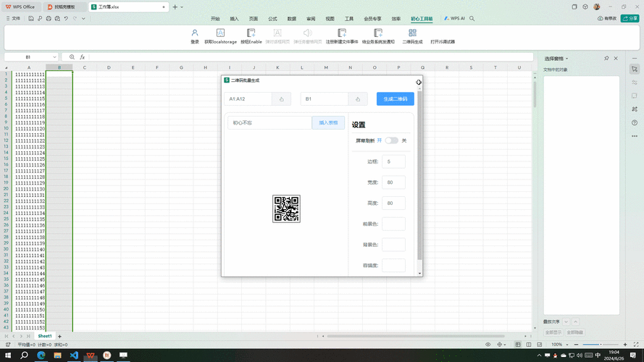This screenshot has height=362, width=644.
Task: Click the zoom slider handle in status bar
Action: pos(601,345)
